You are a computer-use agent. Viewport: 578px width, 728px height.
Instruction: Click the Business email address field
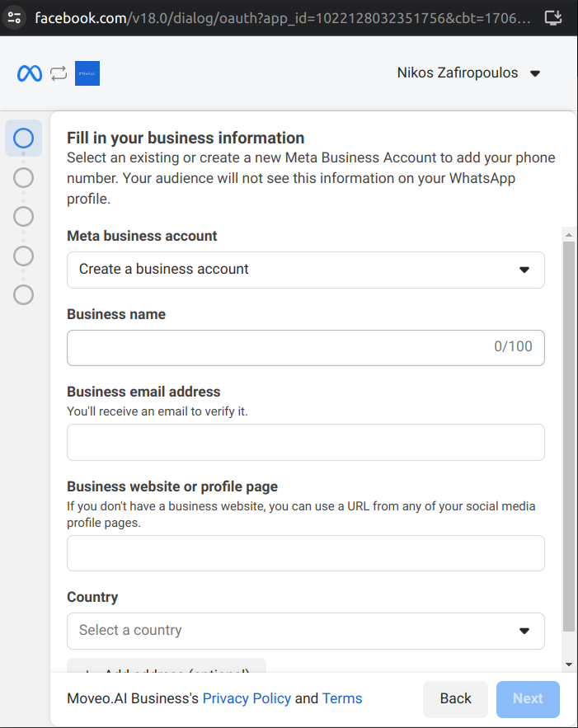(305, 442)
